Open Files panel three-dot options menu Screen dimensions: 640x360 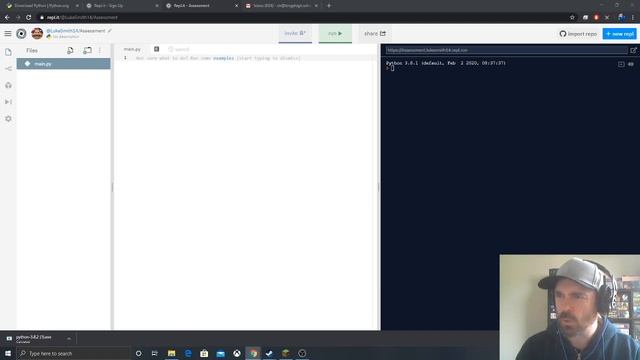(100, 51)
